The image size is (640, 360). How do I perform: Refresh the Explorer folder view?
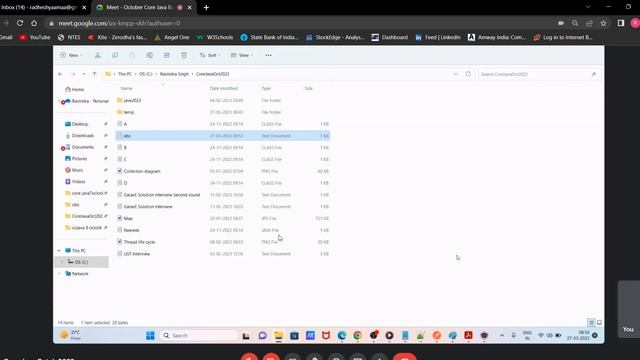468,74
